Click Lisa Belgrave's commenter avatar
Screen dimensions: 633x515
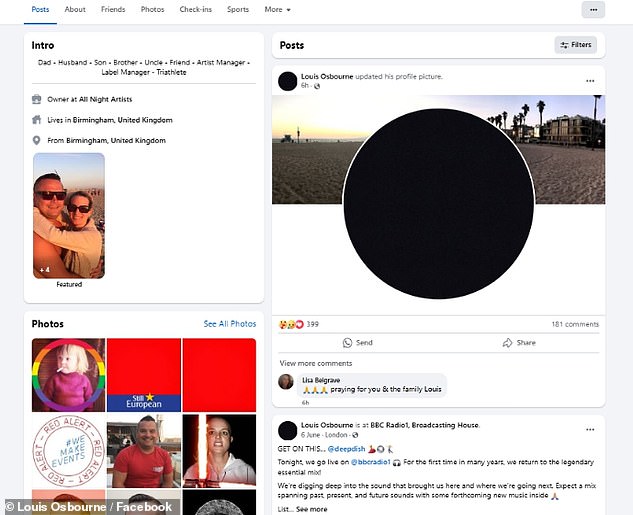[286, 381]
